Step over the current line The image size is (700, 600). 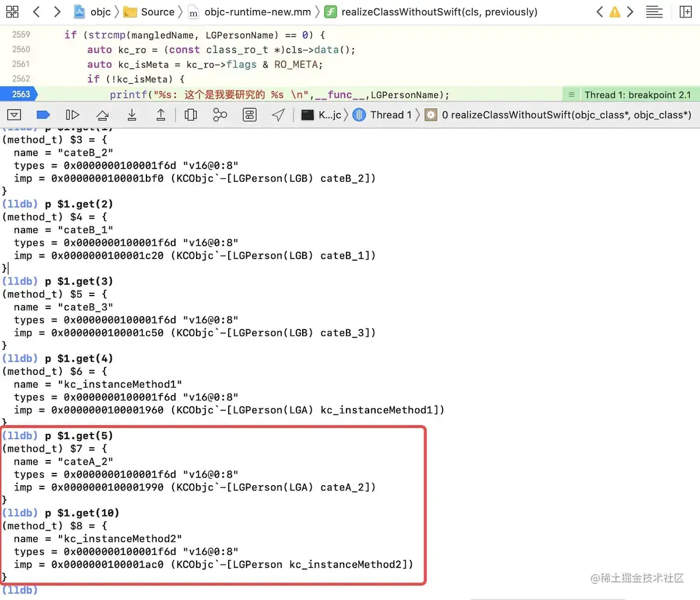point(103,115)
